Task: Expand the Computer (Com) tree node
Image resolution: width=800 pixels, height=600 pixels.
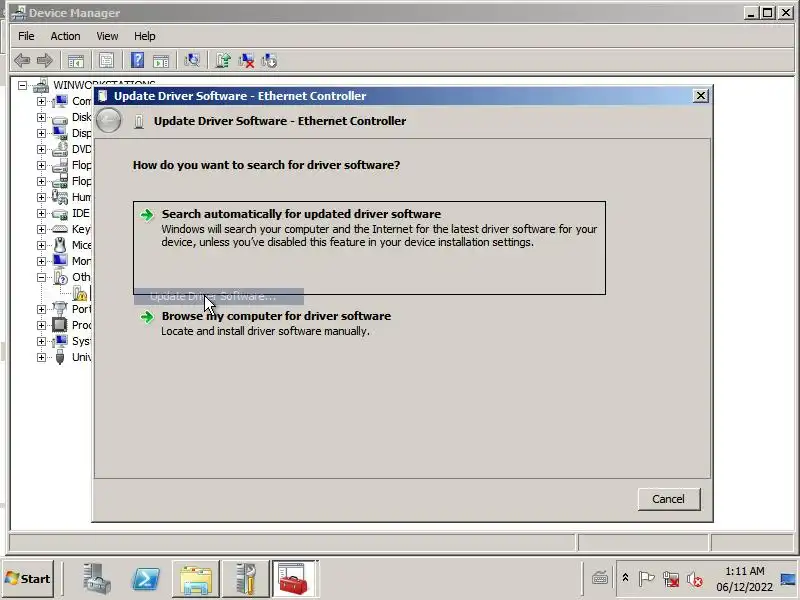Action: (41, 101)
